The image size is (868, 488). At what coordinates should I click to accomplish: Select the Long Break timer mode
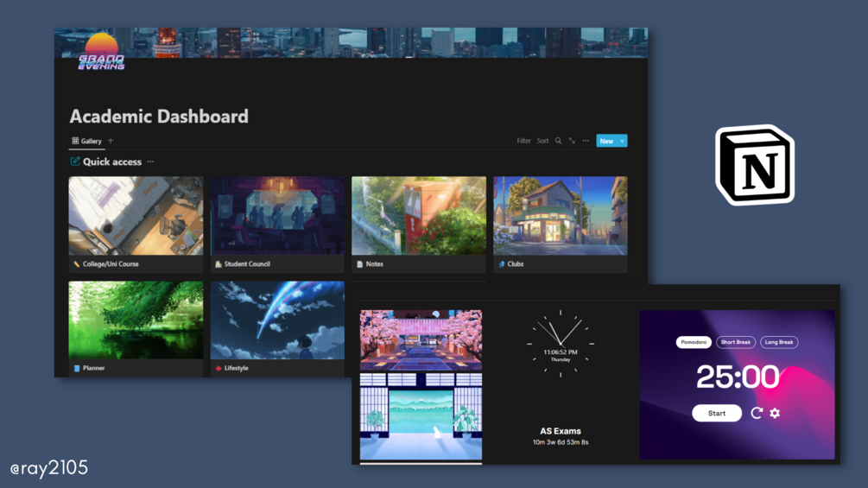click(779, 342)
